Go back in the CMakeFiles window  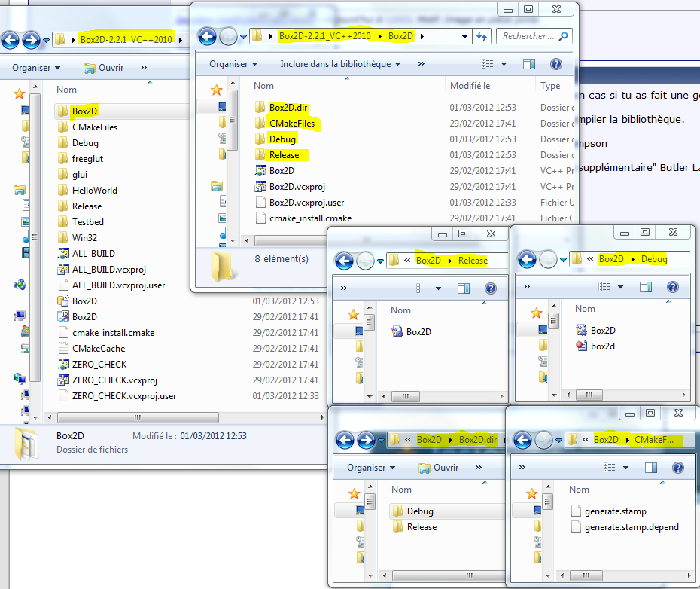pos(522,440)
